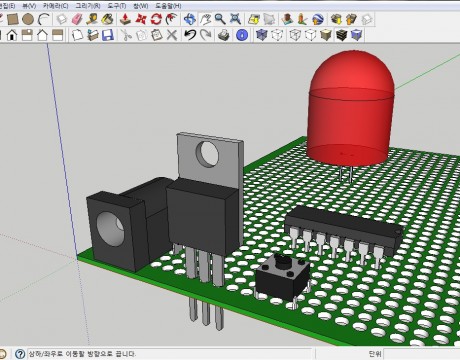This screenshot has width=460, height=360.
Task: Select the Move tool
Action: point(141,19)
